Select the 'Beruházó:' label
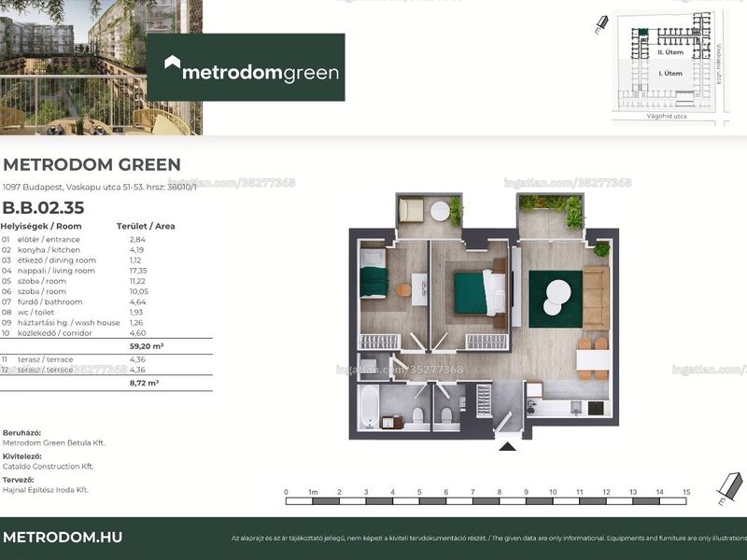Screen dimensions: 747x560 [21, 433]
